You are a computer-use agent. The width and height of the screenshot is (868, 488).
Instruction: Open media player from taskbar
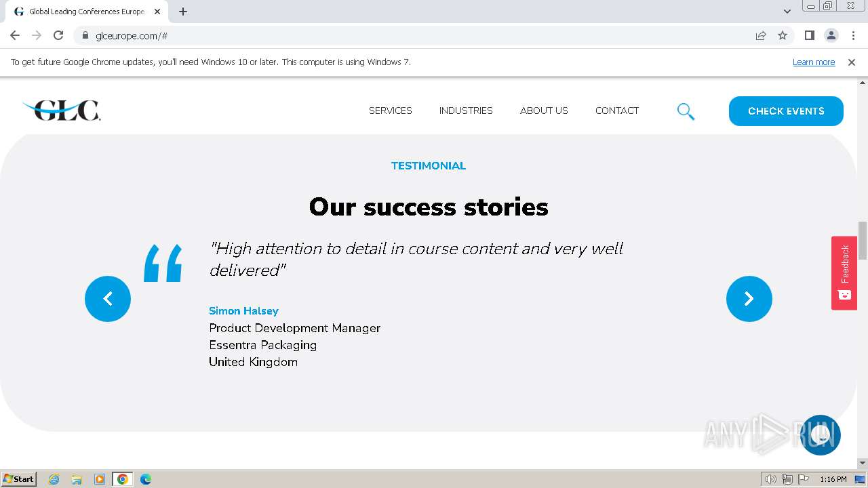[x=100, y=479]
